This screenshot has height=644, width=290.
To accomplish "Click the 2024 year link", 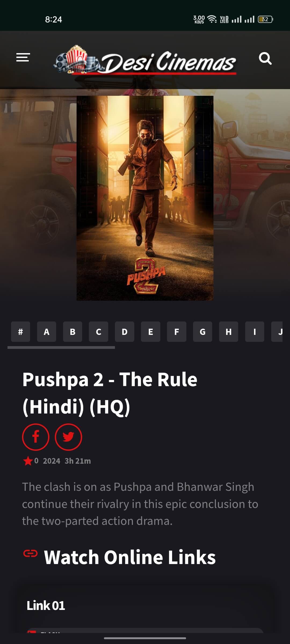I will (x=52, y=461).
